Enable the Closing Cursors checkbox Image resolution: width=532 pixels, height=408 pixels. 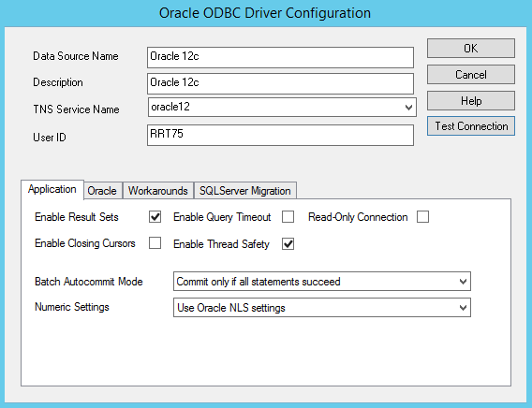tap(155, 243)
